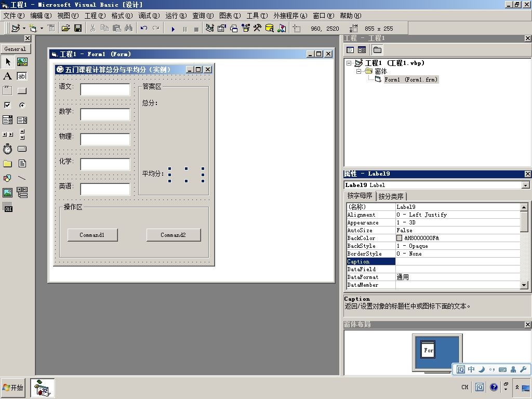Screen dimensions: 532x399
Task: Select the Frame tool in toolbox
Action: point(7,90)
